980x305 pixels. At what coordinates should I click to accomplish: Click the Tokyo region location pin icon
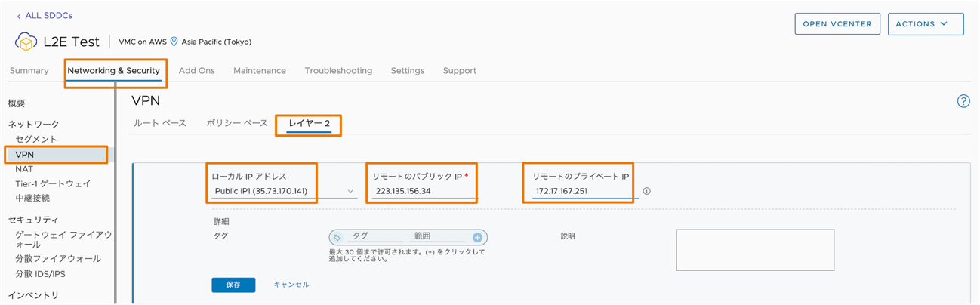click(x=174, y=42)
